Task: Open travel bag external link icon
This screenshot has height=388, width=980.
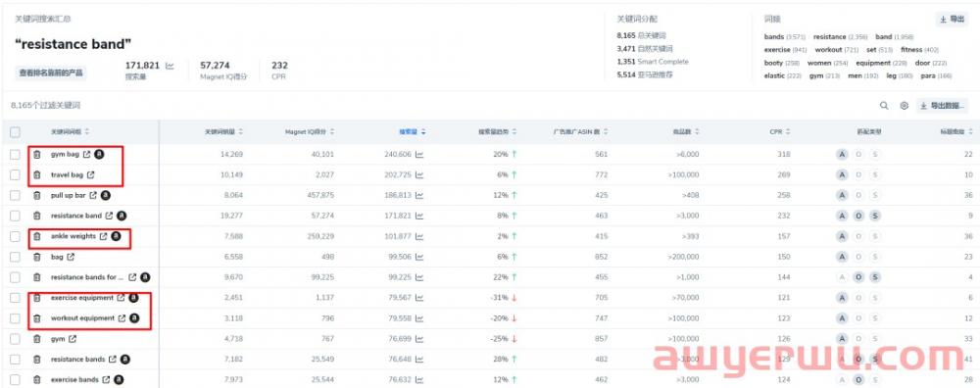Action: pos(90,175)
